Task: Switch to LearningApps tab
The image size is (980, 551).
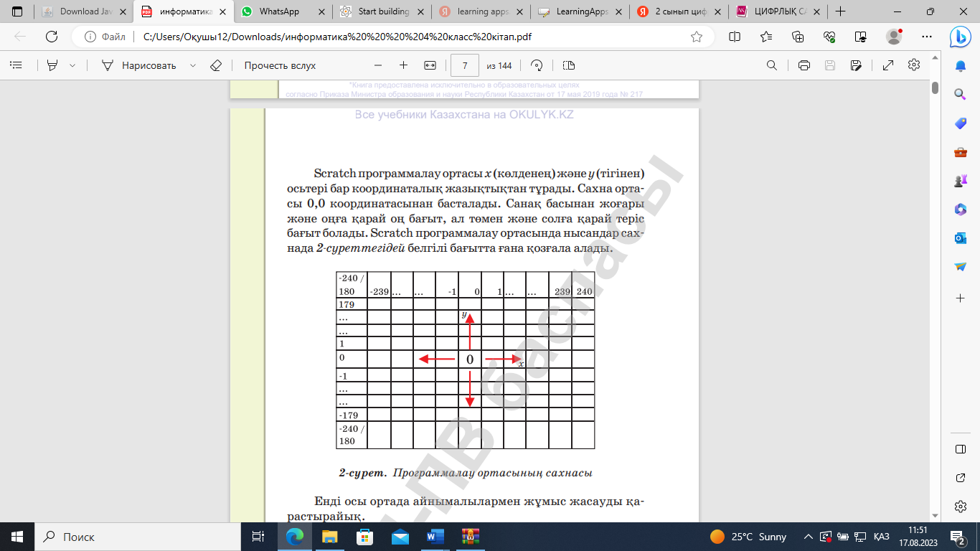Action: (x=580, y=11)
